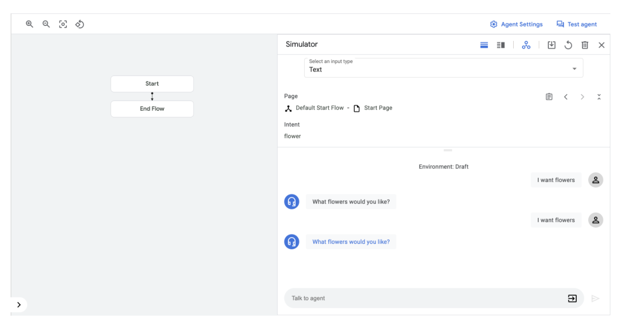
Task: Save the conversation as a test case
Action: coord(552,45)
